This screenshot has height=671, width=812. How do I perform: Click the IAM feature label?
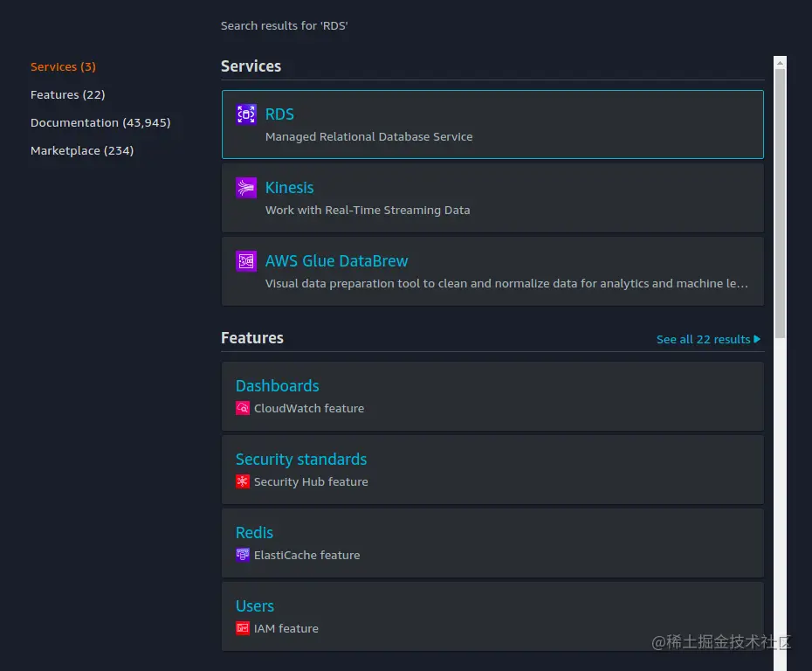[x=286, y=628]
